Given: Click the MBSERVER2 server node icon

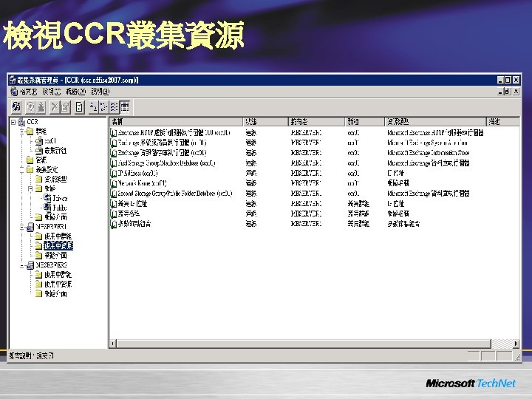Looking at the screenshot, I should tap(30, 265).
